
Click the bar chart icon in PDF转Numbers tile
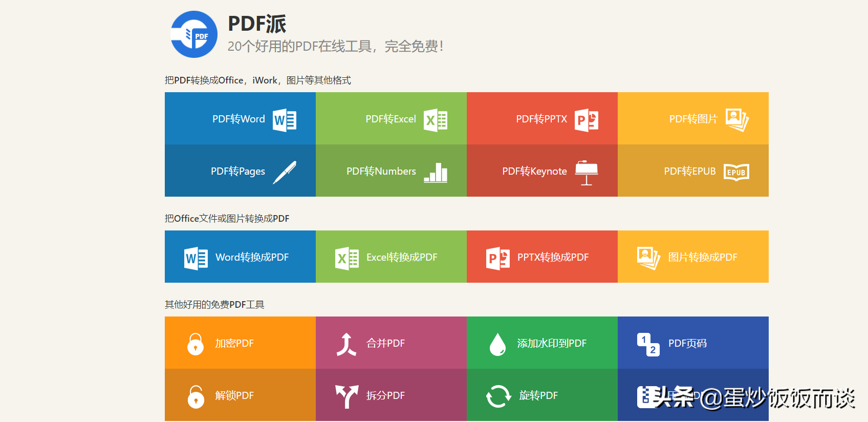(436, 173)
